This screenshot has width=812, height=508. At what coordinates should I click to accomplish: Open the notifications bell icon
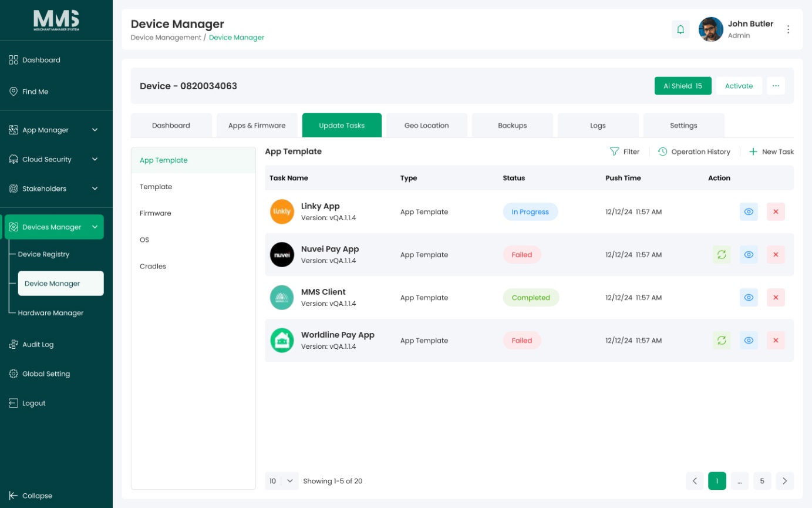tap(680, 29)
